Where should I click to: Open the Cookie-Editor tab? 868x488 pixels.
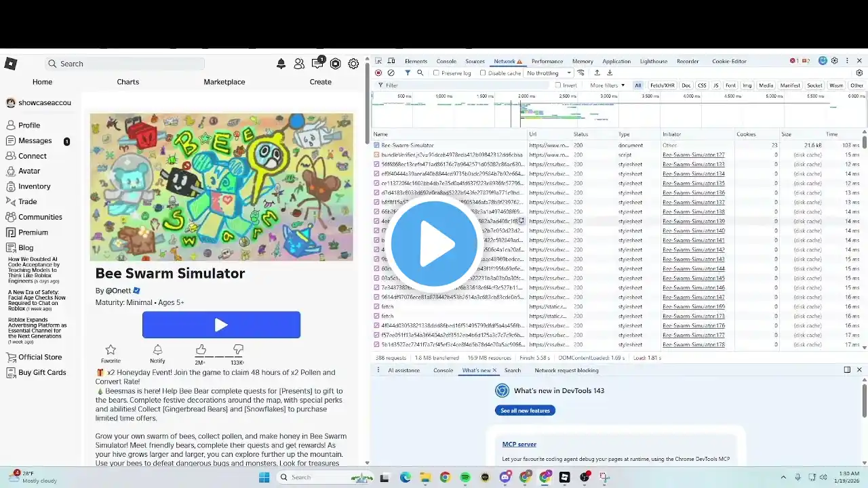(x=729, y=61)
